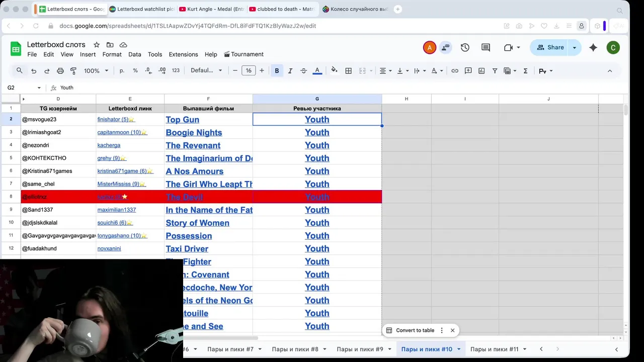644x362 pixels.
Task: Open the zoom 100% dropdown
Action: pyautogui.click(x=96, y=71)
